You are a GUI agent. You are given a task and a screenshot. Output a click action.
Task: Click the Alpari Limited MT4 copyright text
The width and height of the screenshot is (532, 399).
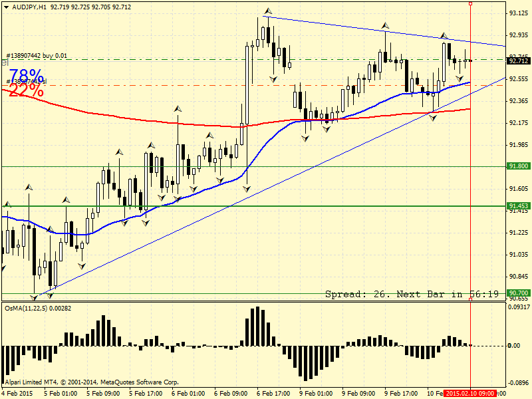point(92,382)
